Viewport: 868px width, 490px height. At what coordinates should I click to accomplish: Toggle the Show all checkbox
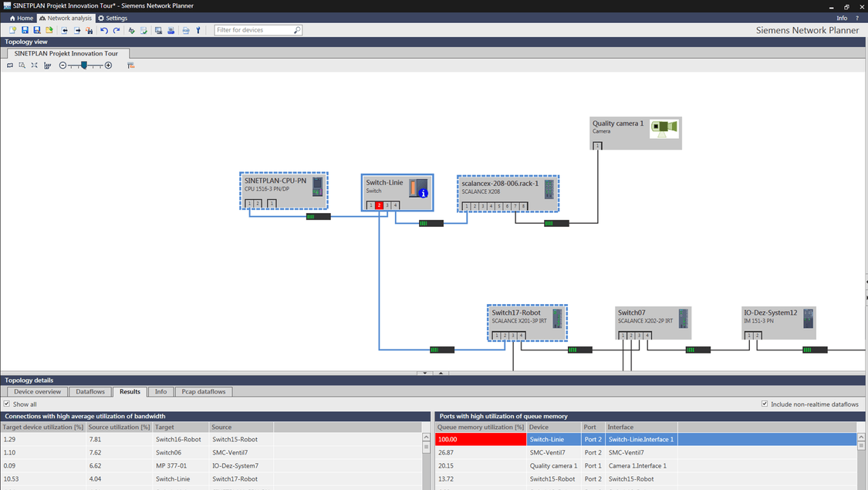point(7,404)
